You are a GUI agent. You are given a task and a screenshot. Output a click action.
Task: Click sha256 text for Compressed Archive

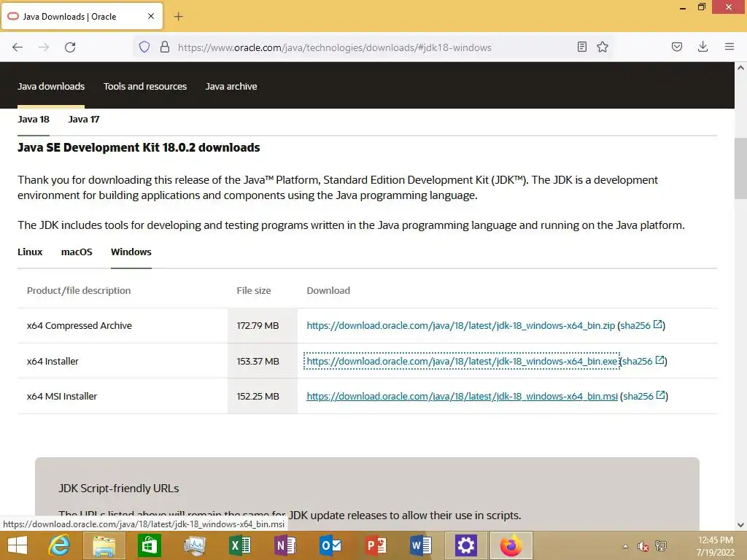pos(635,326)
